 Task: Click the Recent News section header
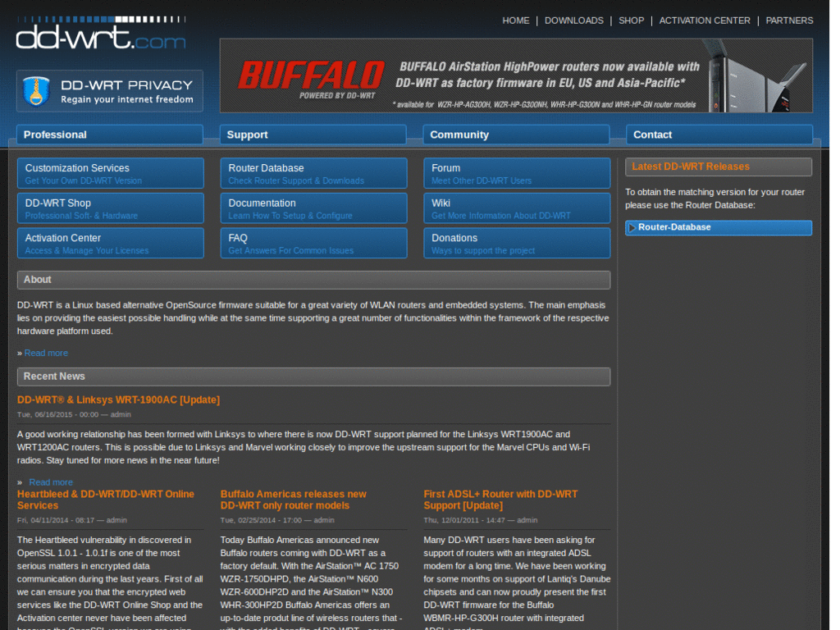pos(313,377)
